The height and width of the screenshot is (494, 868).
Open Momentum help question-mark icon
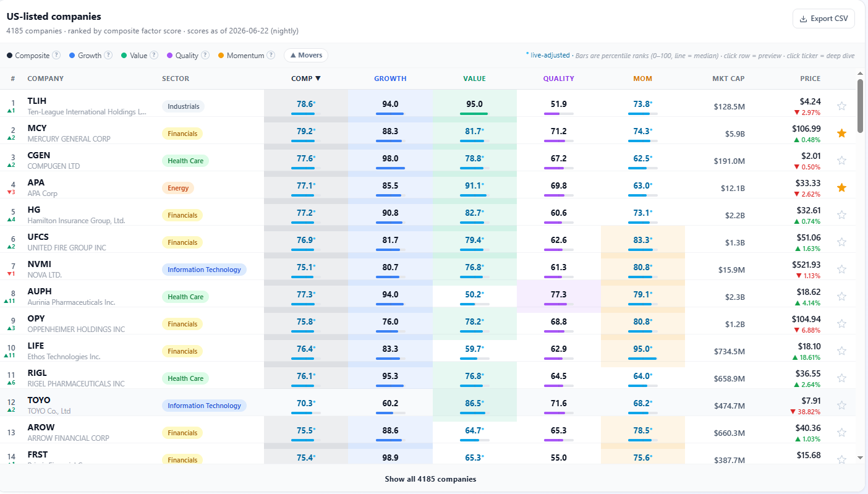click(271, 55)
